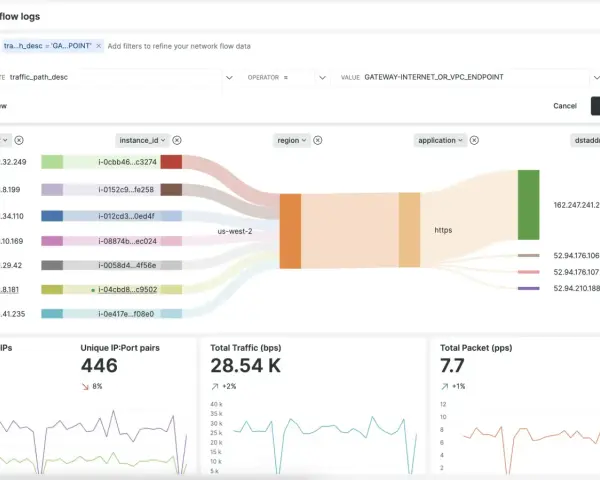Click the Cancel button
The height and width of the screenshot is (480, 600).
click(x=564, y=106)
